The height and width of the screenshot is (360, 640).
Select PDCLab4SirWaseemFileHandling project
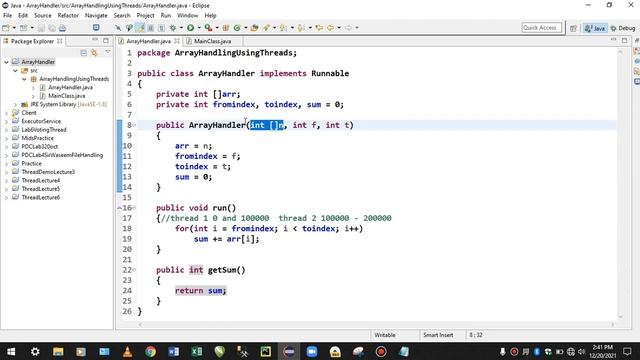pyautogui.click(x=62, y=155)
